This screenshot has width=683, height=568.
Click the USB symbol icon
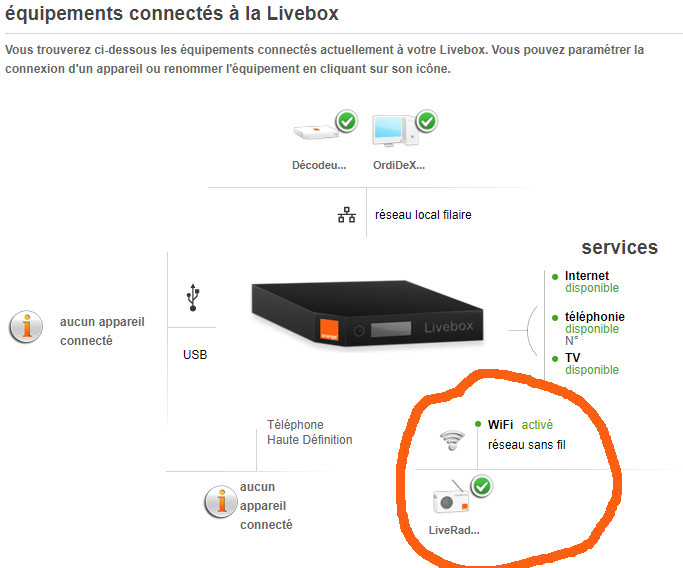point(193,298)
